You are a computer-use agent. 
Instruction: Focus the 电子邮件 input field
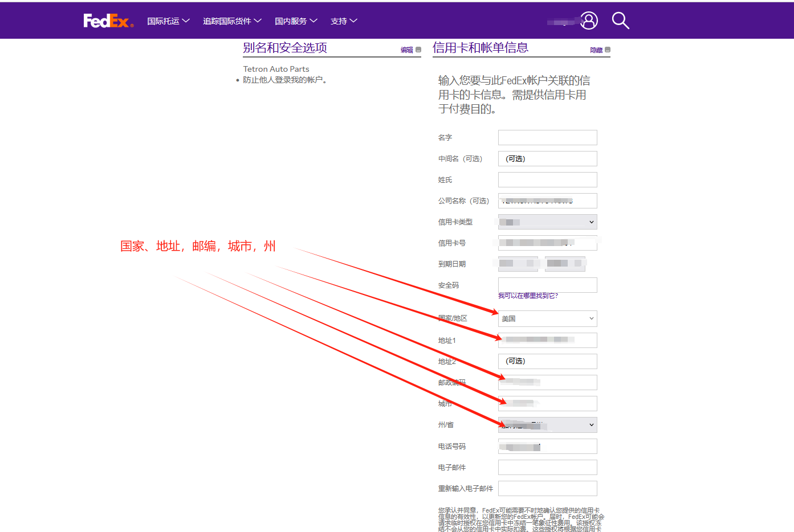547,468
